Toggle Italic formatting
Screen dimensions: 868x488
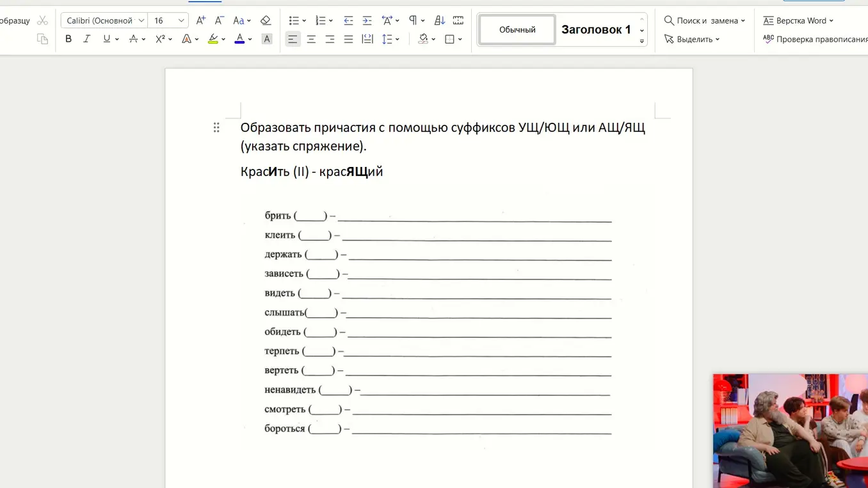87,39
